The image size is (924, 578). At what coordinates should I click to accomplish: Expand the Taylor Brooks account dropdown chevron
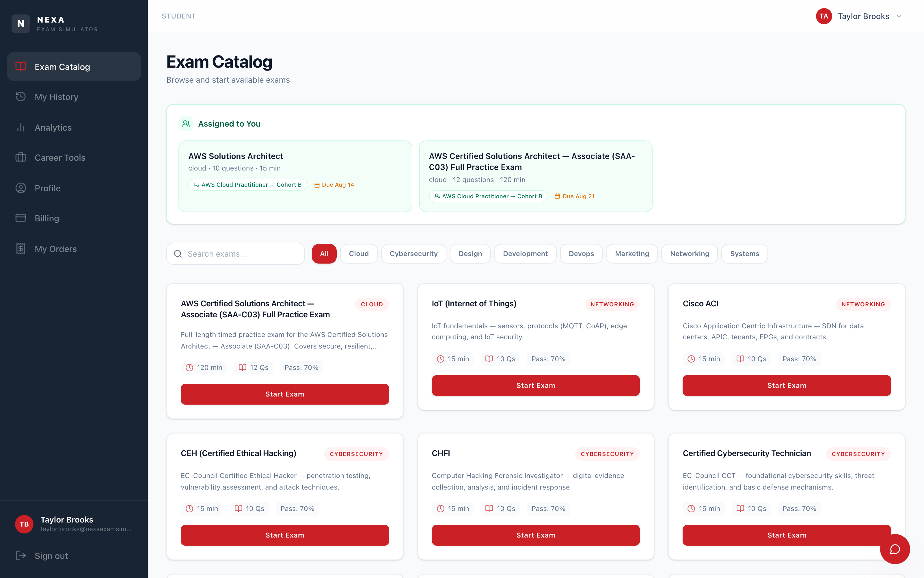click(899, 16)
